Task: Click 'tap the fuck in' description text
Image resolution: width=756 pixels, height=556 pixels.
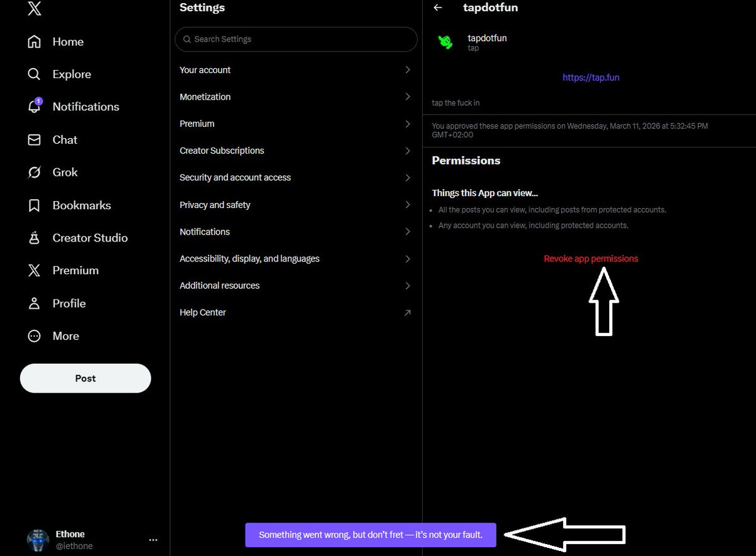Action: tap(455, 103)
